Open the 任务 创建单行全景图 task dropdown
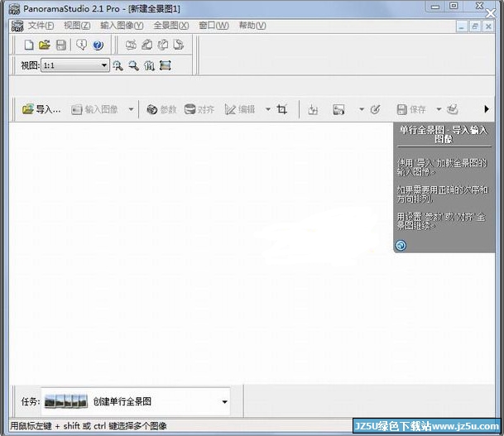The height and width of the screenshot is (436, 504). (136, 401)
